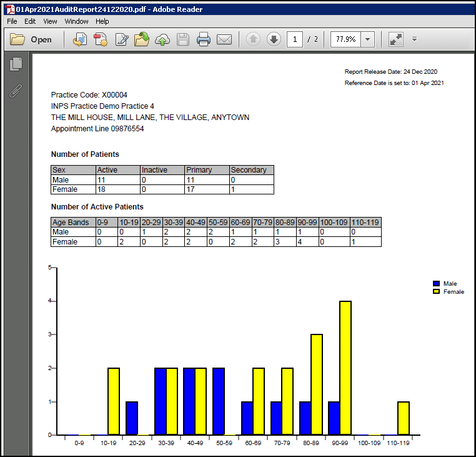Image resolution: width=476 pixels, height=457 pixels.
Task: Expand the toolbar options small arrow
Action: point(414,39)
